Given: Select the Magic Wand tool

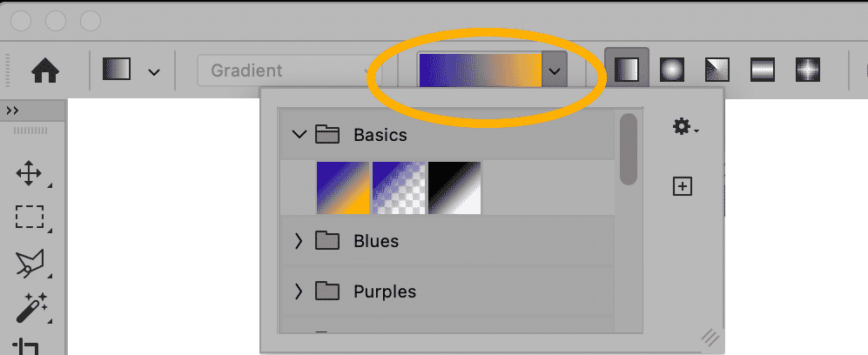Looking at the screenshot, I should tap(29, 307).
